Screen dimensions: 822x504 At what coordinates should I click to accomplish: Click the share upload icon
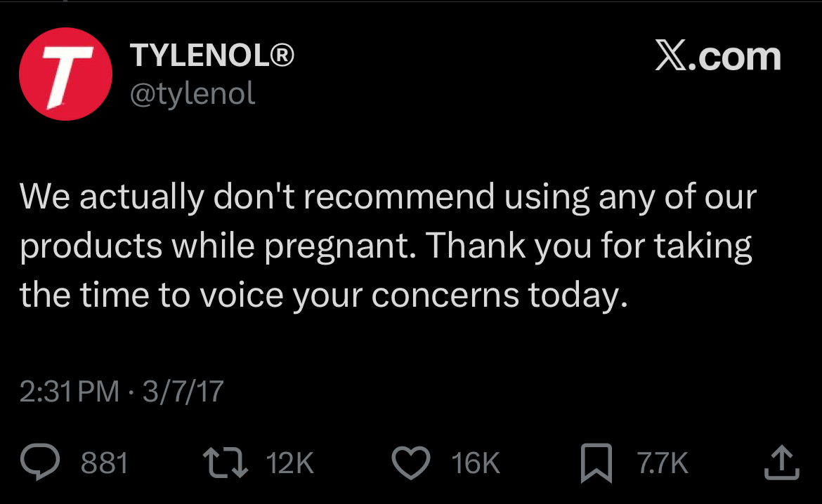(782, 462)
